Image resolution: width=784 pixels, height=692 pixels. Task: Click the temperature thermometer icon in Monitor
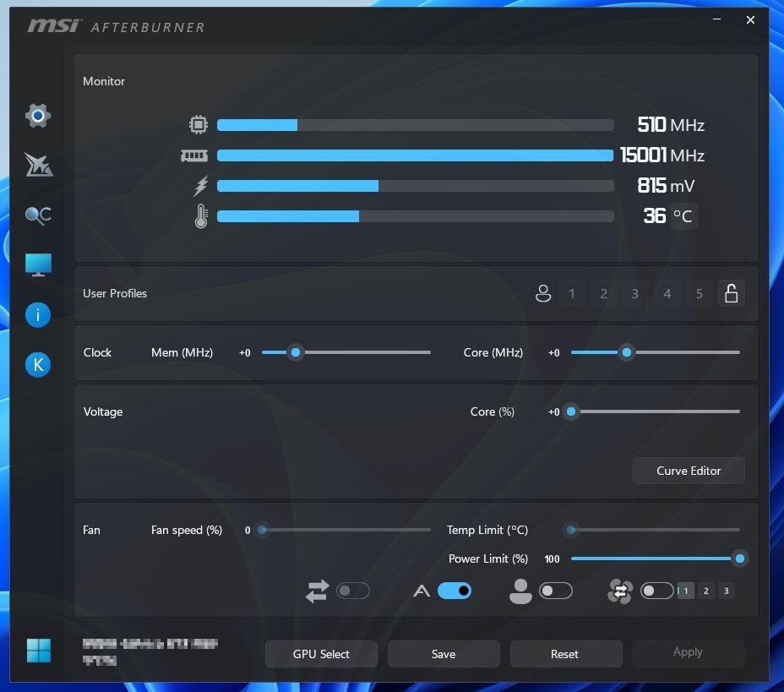199,216
